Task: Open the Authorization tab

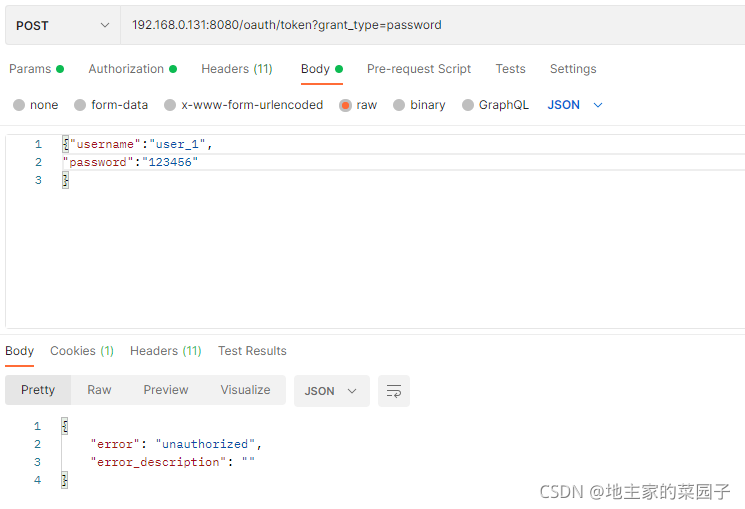Action: point(133,69)
